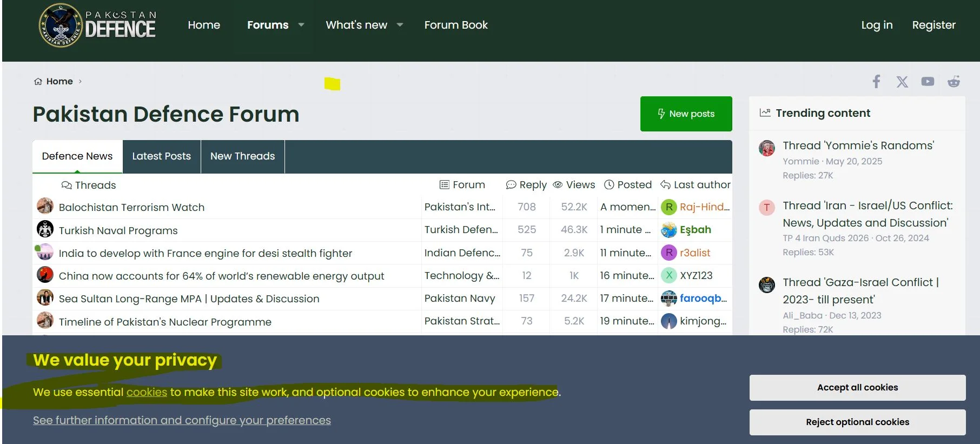The height and width of the screenshot is (444, 980).
Task: Click the Pakistan Defence logo
Action: 97,25
